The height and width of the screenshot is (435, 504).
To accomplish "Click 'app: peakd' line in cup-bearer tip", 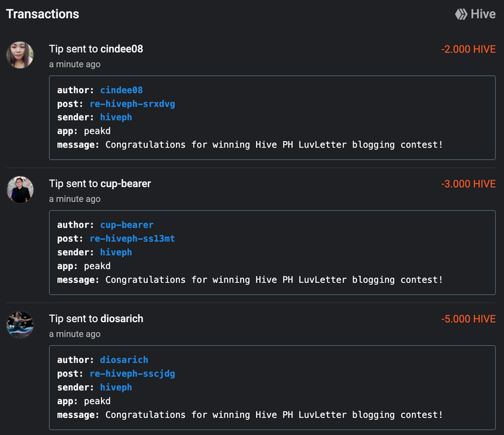I will (84, 266).
